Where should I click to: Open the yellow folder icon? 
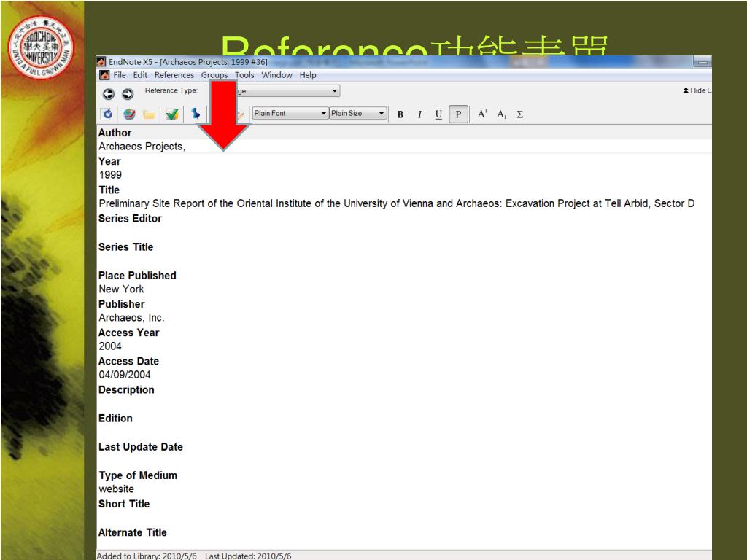tap(149, 114)
